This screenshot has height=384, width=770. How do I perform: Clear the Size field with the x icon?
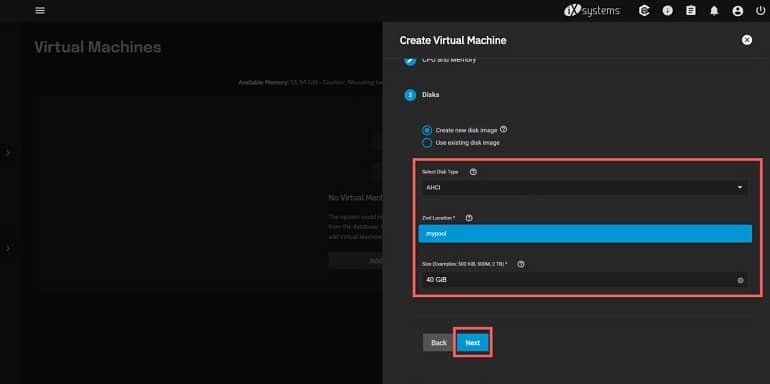coord(740,280)
